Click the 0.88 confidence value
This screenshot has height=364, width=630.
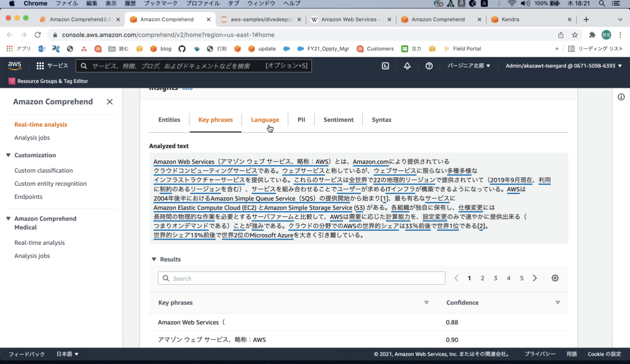click(452, 322)
